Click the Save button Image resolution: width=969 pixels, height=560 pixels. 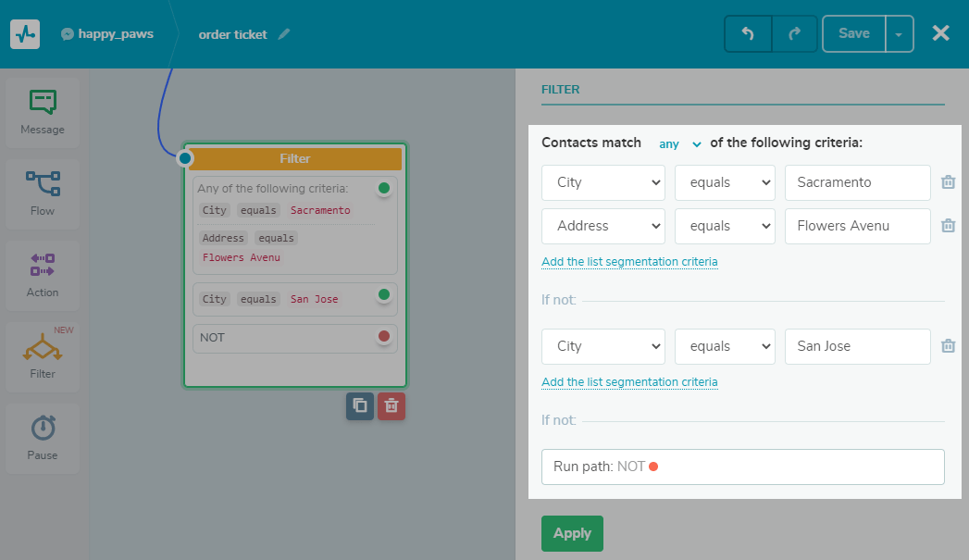[x=853, y=34]
